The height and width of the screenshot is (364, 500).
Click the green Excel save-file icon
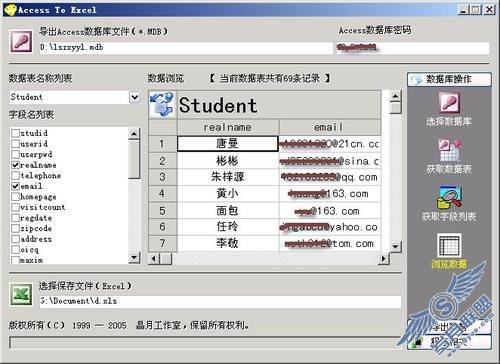pos(21,294)
